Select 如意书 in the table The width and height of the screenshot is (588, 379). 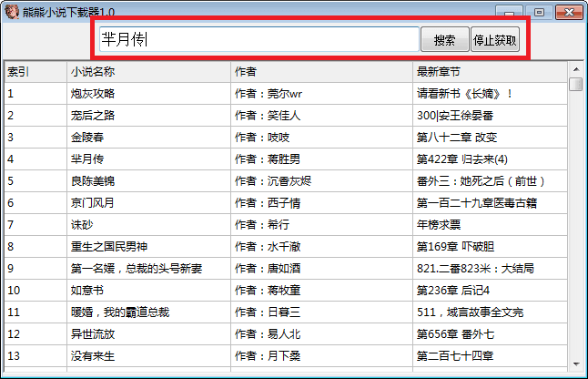[87, 290]
